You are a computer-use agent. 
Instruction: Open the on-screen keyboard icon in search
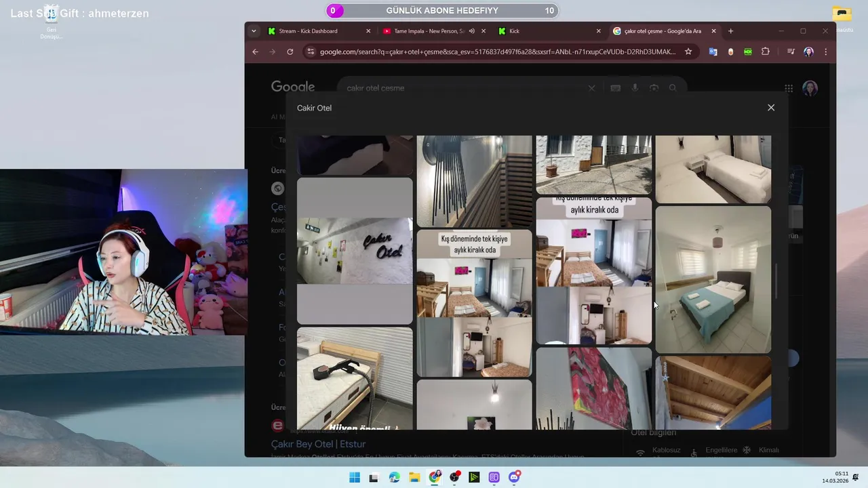(616, 88)
